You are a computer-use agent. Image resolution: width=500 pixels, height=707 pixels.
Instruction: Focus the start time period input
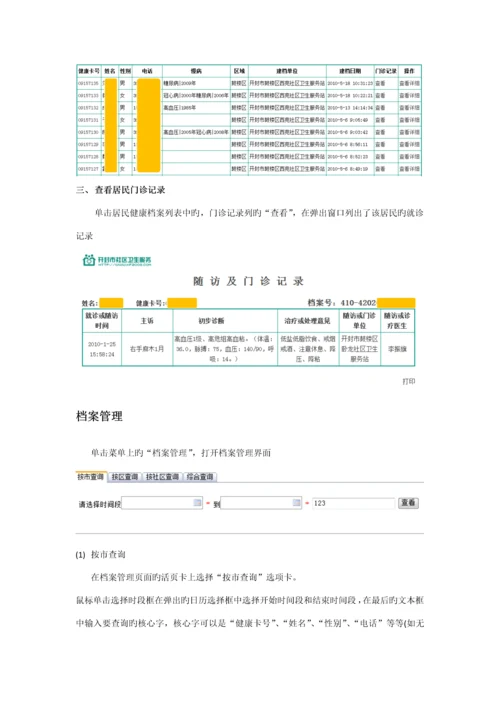(x=162, y=503)
